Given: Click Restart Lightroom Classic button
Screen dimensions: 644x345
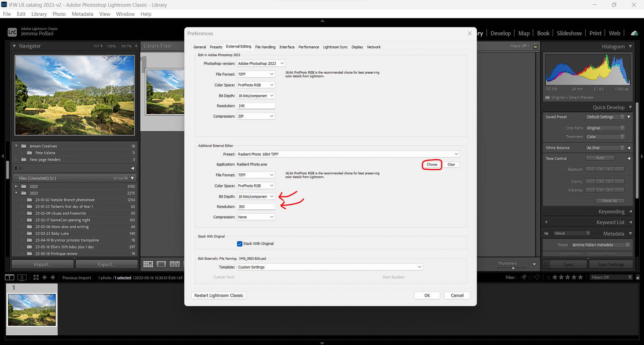Looking at the screenshot, I should 219,295.
